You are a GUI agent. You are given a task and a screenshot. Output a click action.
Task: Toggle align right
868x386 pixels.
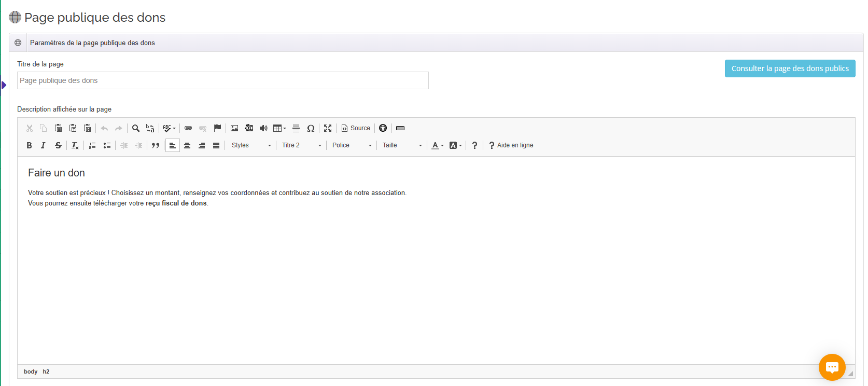pyautogui.click(x=202, y=145)
